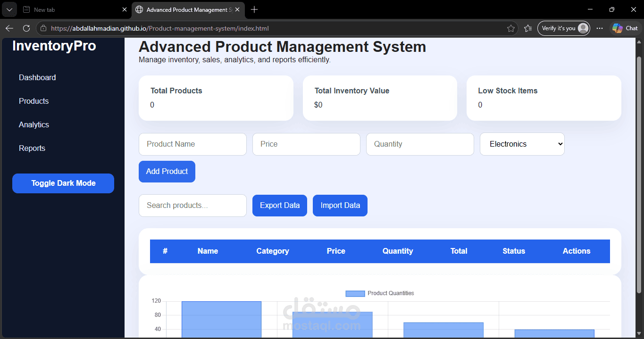Focus the Price input field
Image resolution: width=644 pixels, height=339 pixels.
pyautogui.click(x=306, y=144)
